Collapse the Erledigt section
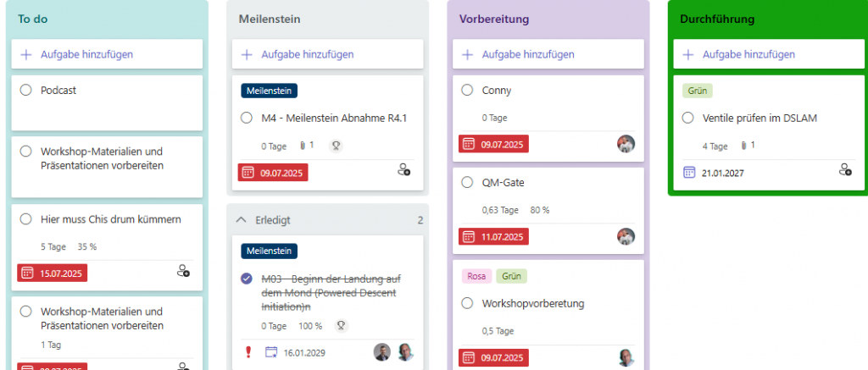The height and width of the screenshot is (370, 868). 242,220
